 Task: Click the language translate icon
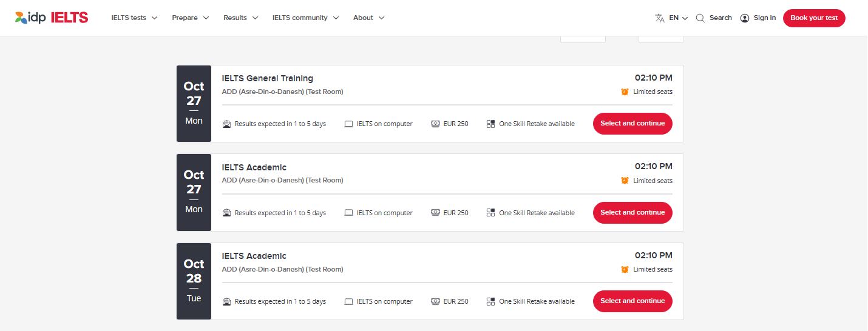click(660, 18)
